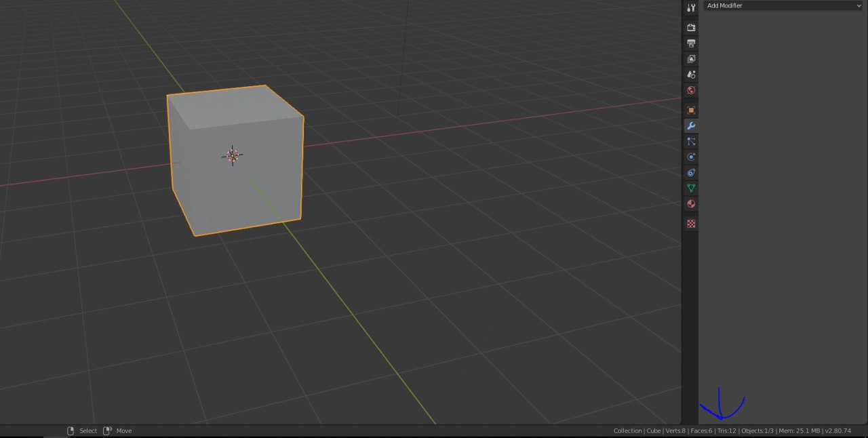The height and width of the screenshot is (438, 868).
Task: Open the View Layer properties tab
Action: [x=691, y=59]
